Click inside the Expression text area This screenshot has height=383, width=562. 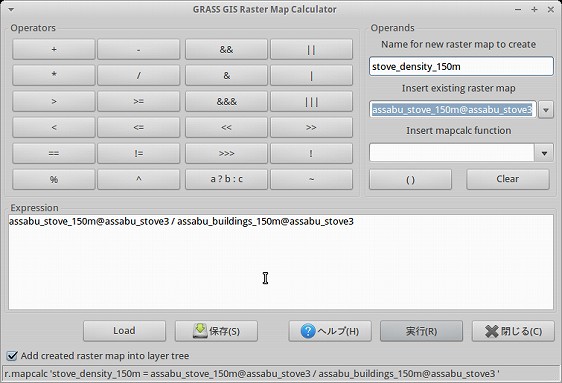tap(281, 262)
